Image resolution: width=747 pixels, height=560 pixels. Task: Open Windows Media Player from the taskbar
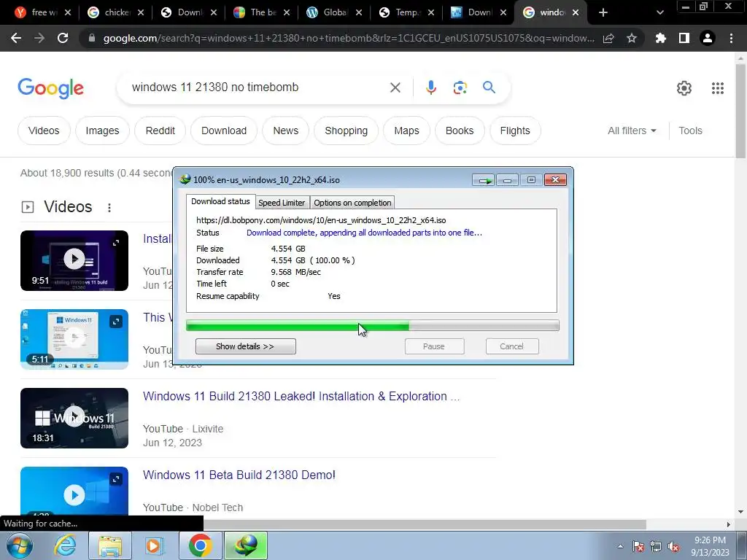coord(154,546)
